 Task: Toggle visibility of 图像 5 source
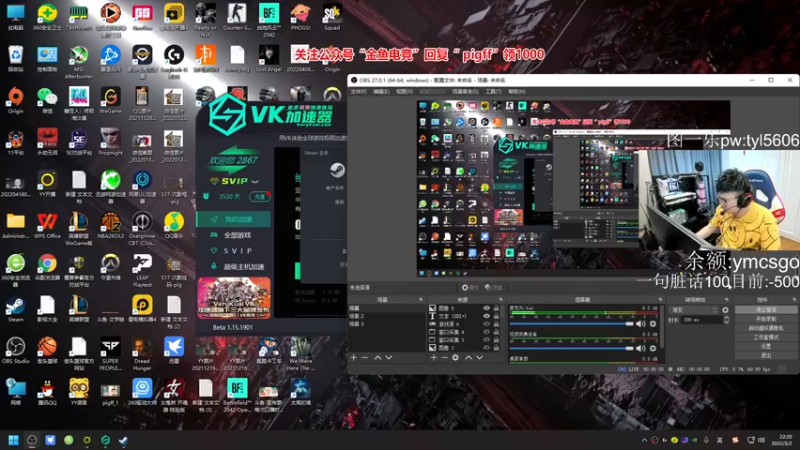tap(486, 308)
